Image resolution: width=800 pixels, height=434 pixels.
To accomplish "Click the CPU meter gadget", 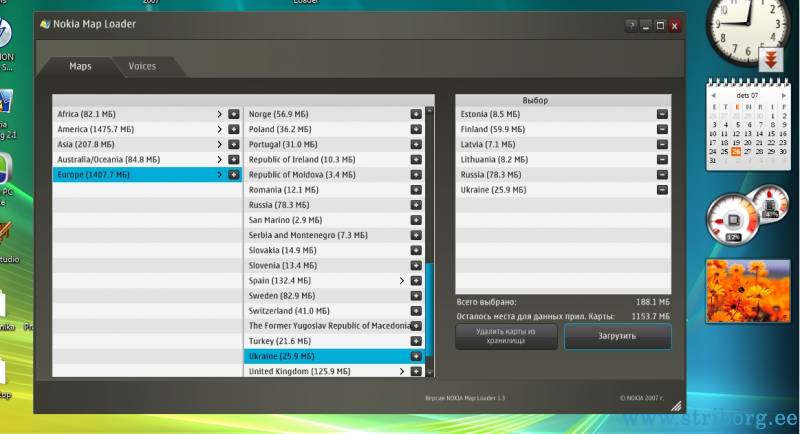I will tap(747, 217).
